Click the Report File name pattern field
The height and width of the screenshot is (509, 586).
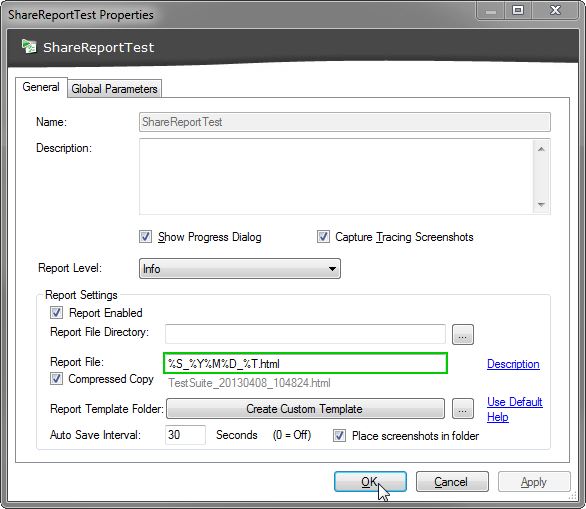(x=305, y=363)
